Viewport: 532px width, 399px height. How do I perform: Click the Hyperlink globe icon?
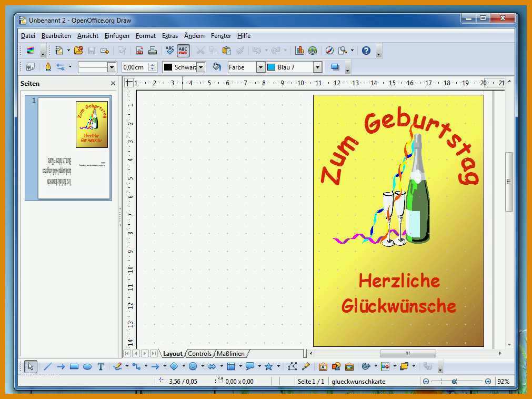click(313, 51)
